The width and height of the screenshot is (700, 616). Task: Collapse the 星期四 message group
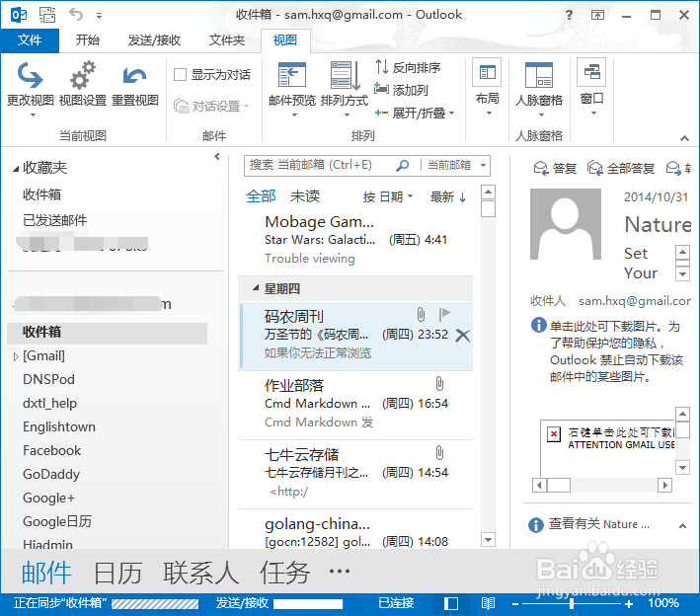pyautogui.click(x=256, y=288)
